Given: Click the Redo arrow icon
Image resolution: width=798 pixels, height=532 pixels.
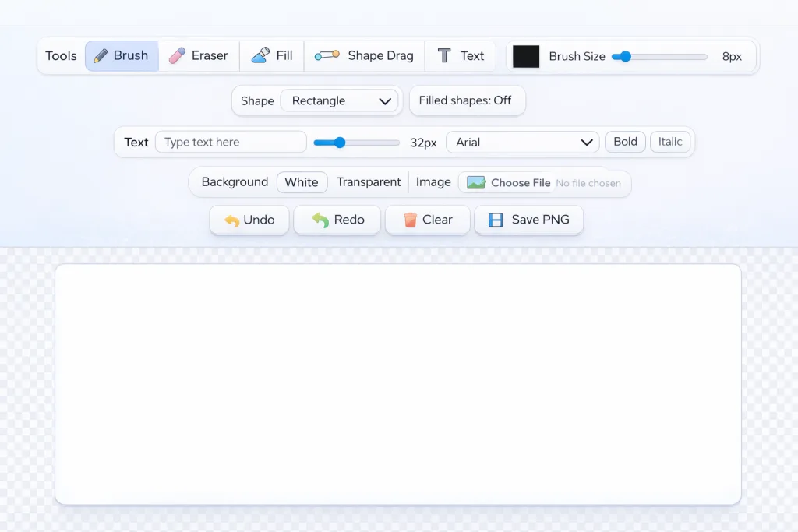Looking at the screenshot, I should point(320,220).
